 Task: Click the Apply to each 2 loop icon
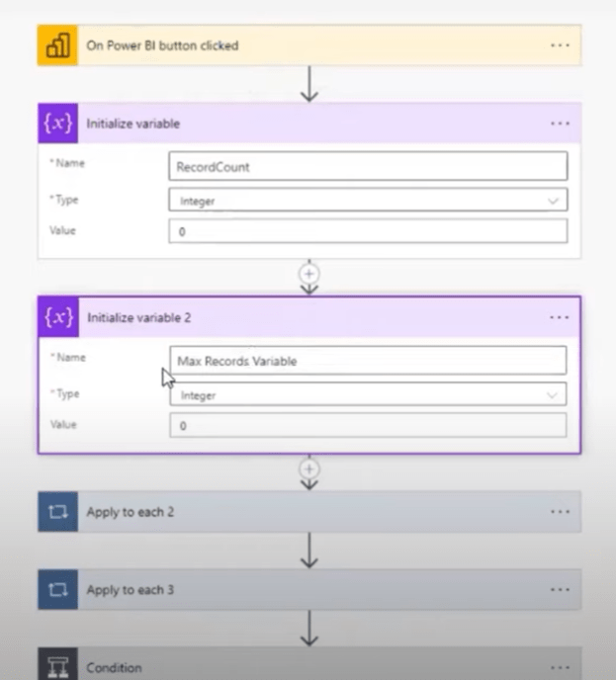pos(57,512)
